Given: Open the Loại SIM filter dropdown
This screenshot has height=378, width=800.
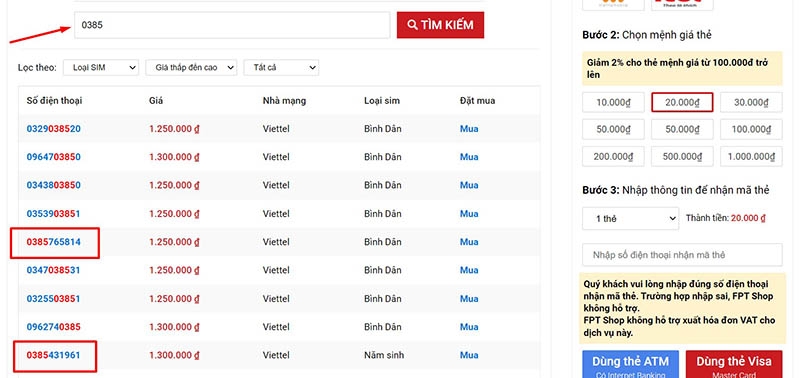Looking at the screenshot, I should click(101, 67).
